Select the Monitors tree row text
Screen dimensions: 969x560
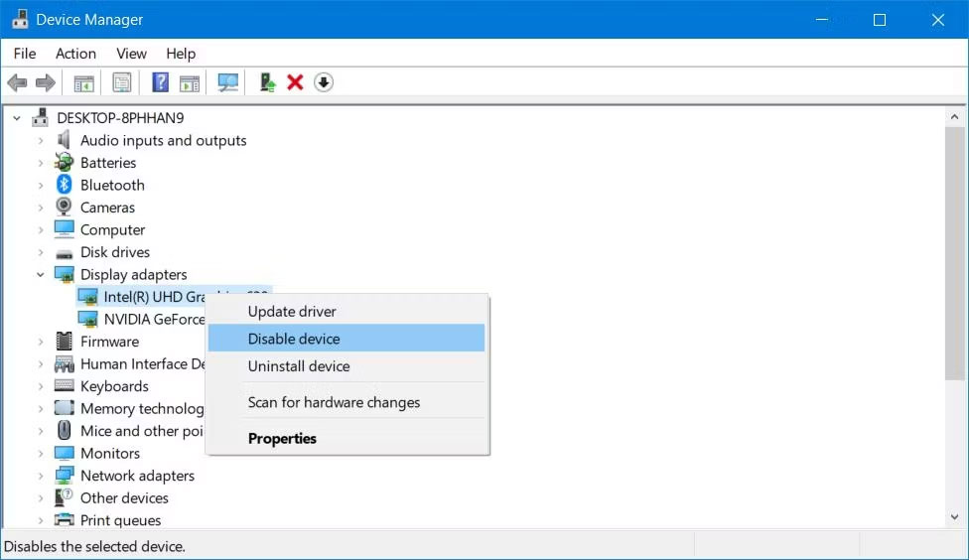pos(110,453)
